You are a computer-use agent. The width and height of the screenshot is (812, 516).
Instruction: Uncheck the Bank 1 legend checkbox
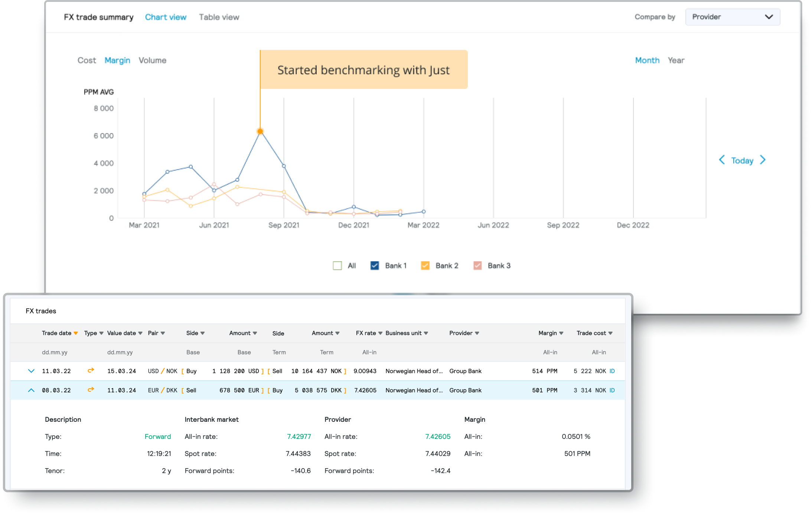click(375, 265)
